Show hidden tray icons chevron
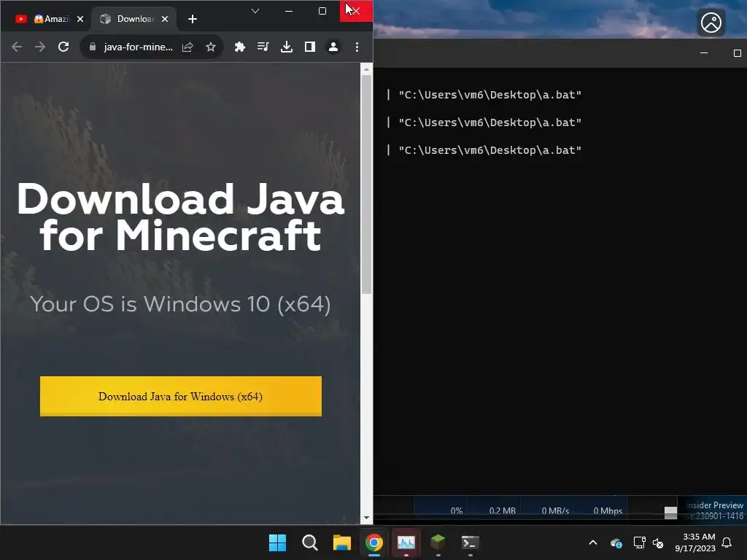 [593, 542]
